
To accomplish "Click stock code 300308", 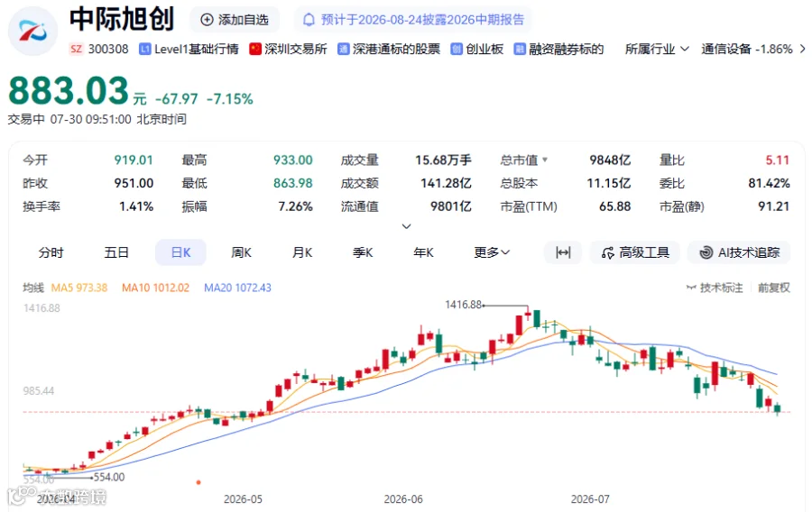I will pos(108,50).
